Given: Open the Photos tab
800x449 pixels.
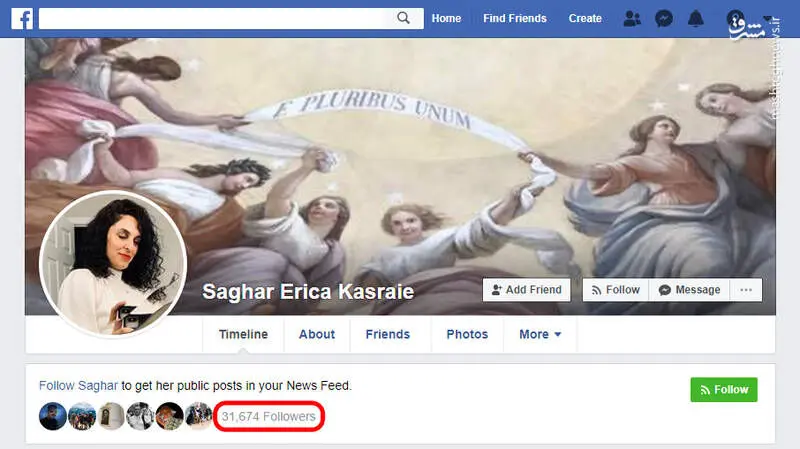Looking at the screenshot, I should pos(467,334).
